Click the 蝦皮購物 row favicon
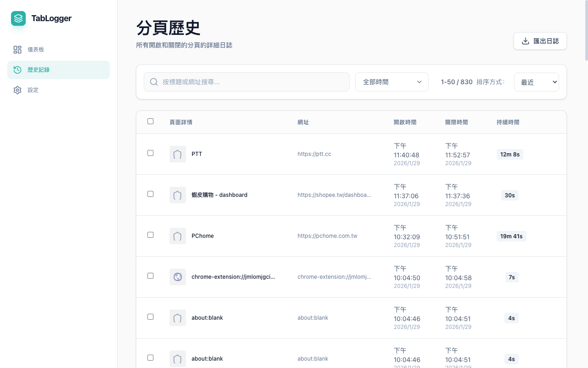This screenshot has height=368, width=588. pyautogui.click(x=178, y=195)
